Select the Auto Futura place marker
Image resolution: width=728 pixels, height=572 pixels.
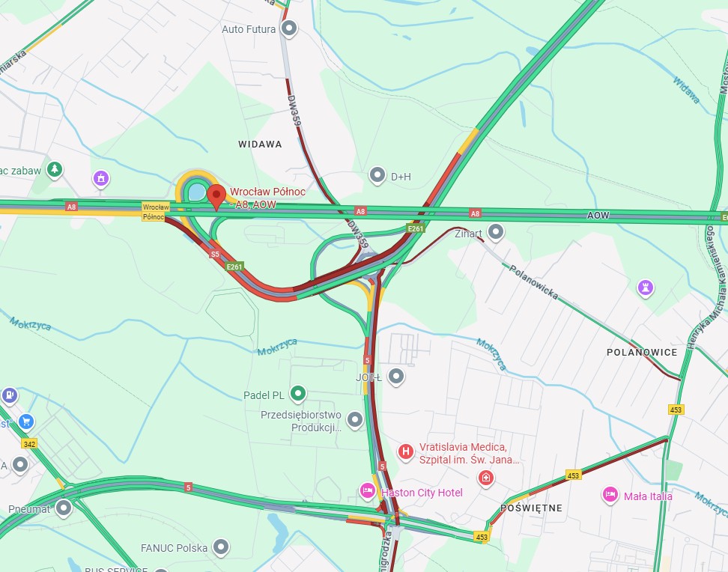pos(289,28)
